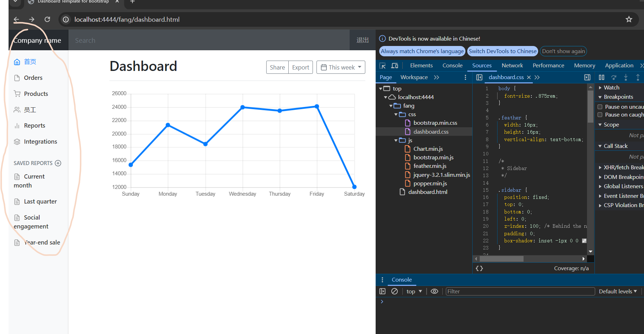
Task: Click Always match Chrome's language button
Action: (x=422, y=51)
